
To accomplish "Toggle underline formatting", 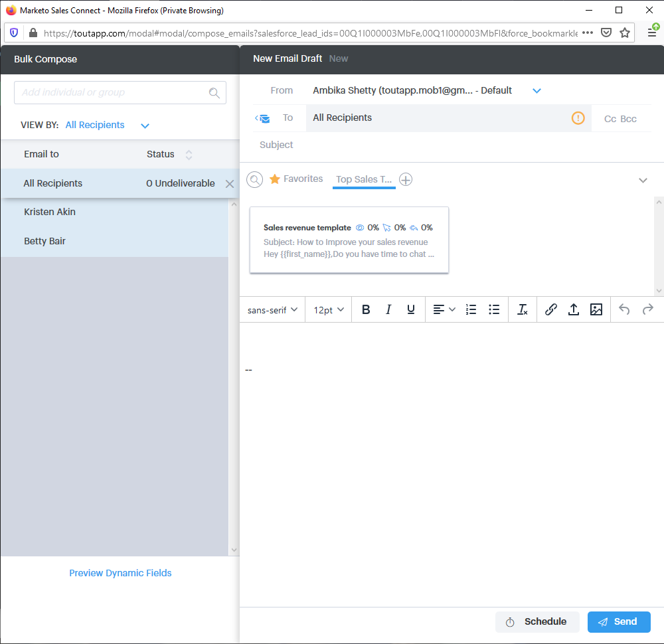I will click(411, 309).
